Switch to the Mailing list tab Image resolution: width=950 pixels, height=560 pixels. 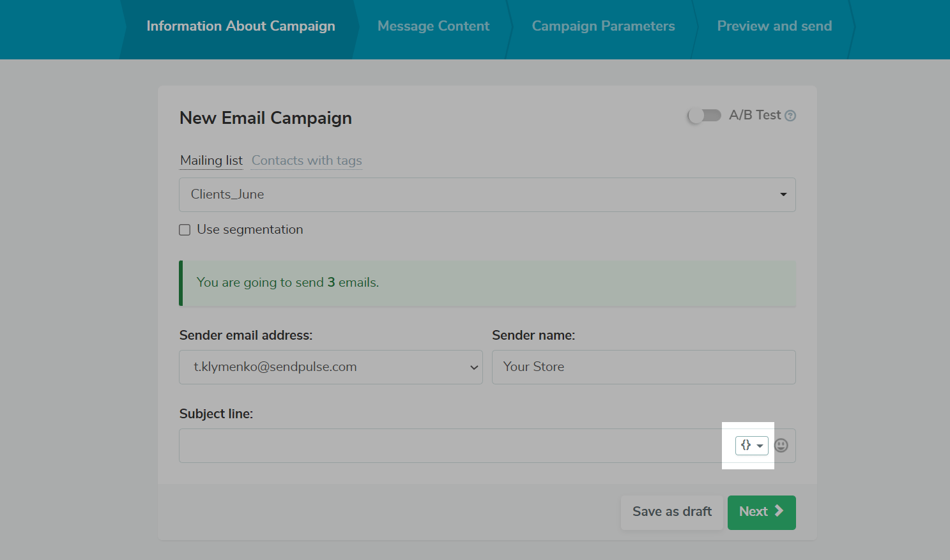(x=211, y=161)
